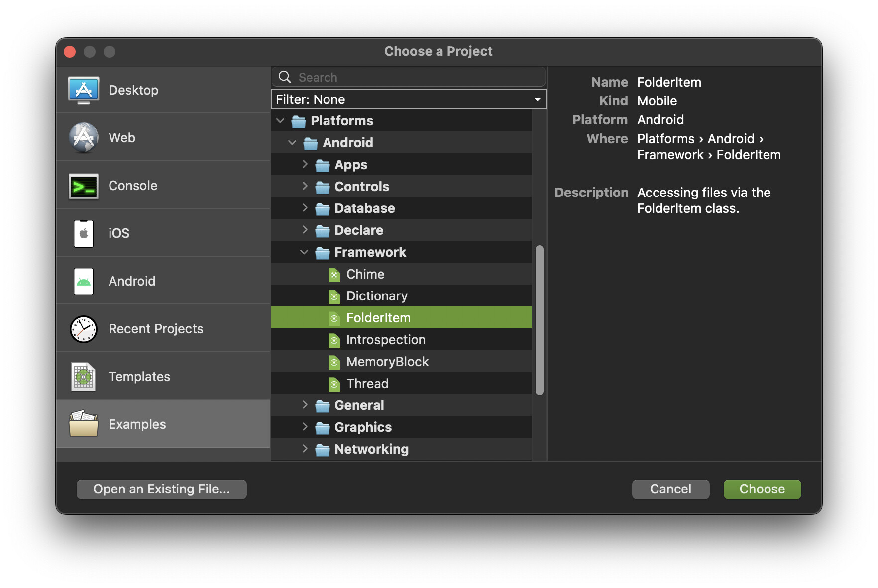Image resolution: width=878 pixels, height=588 pixels.
Task: Select the highlighted FolderItem row
Action: 401,318
